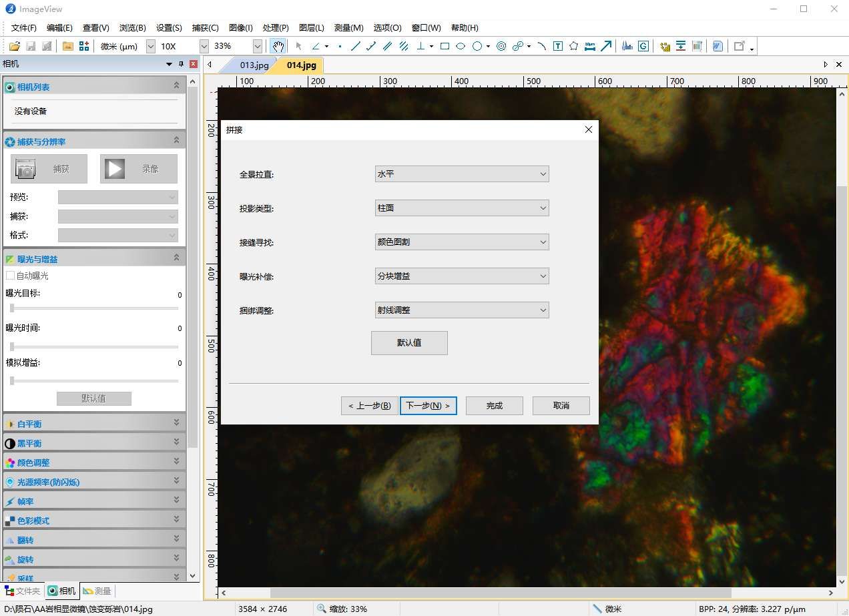
Task: Open the 捆绑调整 dropdown set to 射线调整
Action: coord(462,310)
